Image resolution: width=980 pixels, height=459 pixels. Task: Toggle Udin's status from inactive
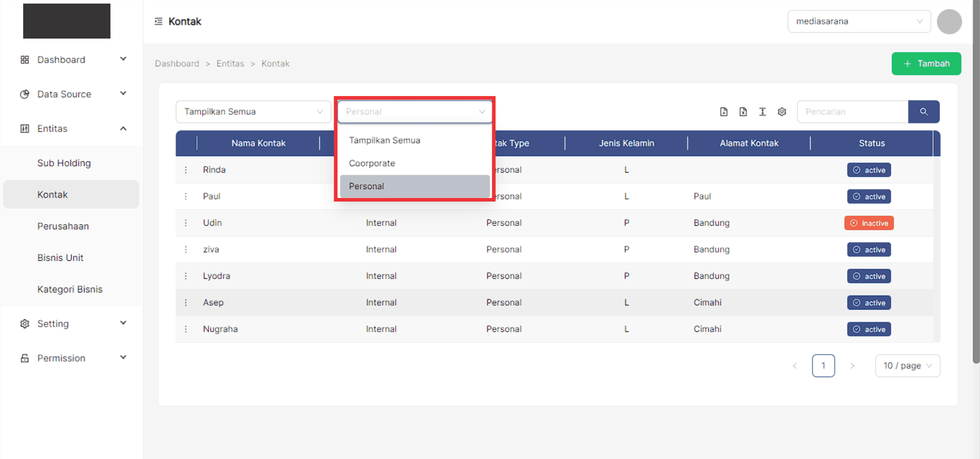tap(869, 223)
